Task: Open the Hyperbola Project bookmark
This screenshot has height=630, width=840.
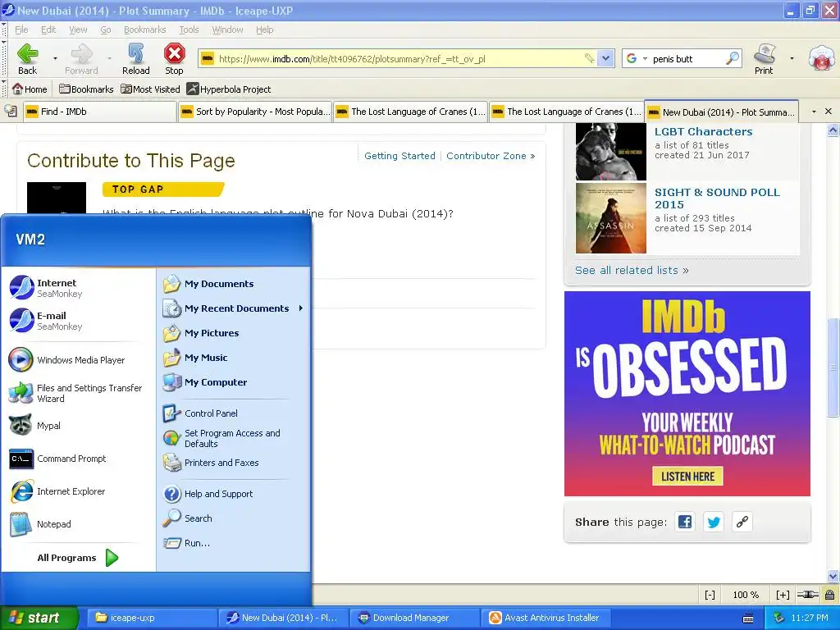Action: coord(229,89)
